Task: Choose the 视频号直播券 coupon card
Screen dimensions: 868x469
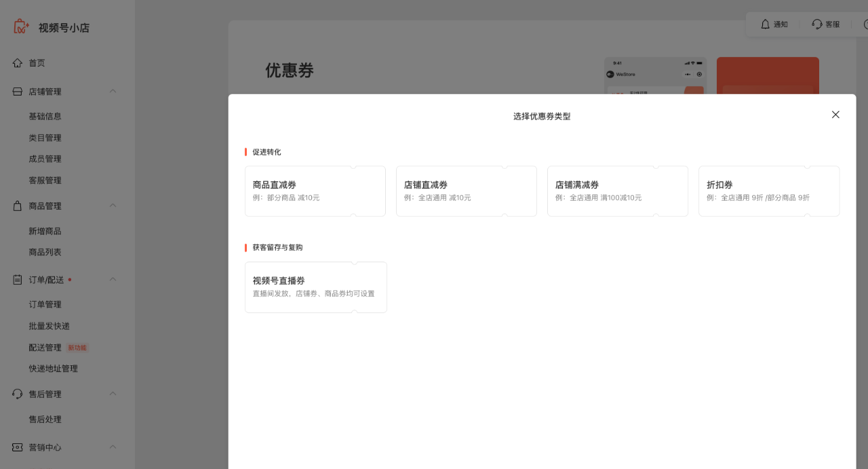Action: 316,287
